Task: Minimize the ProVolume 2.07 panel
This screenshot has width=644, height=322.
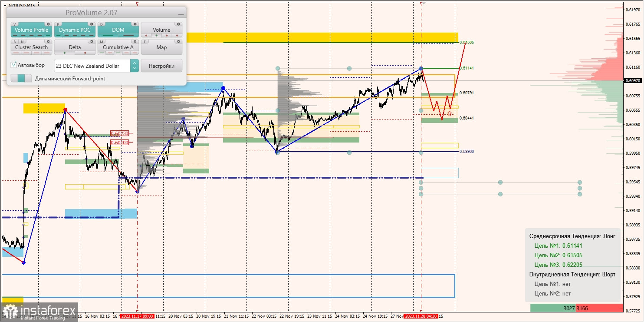Action: coord(181,14)
